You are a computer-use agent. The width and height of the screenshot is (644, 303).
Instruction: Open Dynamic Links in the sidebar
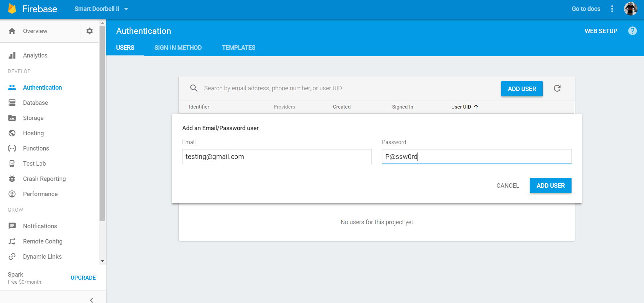(42, 257)
